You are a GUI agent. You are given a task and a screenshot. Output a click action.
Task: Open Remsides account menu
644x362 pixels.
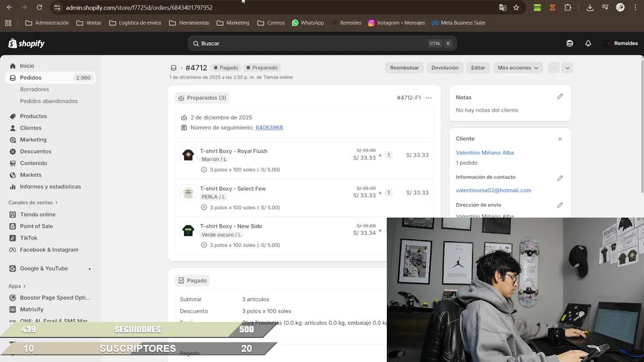pos(621,43)
